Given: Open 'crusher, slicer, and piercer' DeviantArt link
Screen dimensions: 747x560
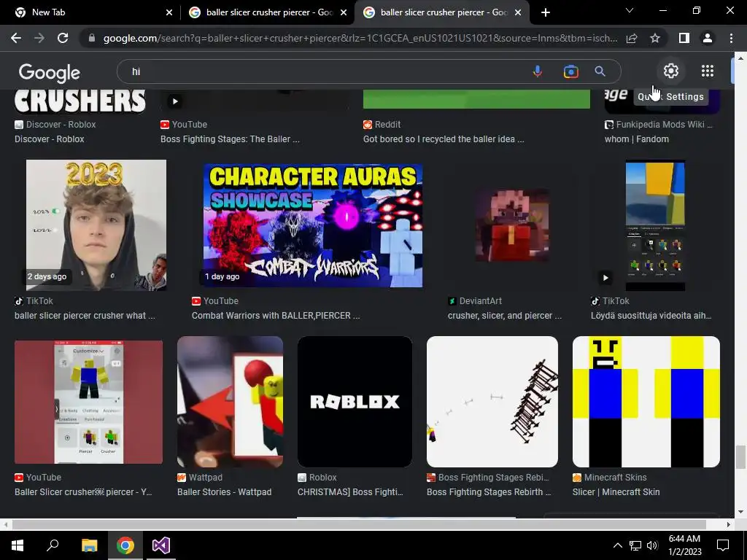Looking at the screenshot, I should click(x=505, y=315).
